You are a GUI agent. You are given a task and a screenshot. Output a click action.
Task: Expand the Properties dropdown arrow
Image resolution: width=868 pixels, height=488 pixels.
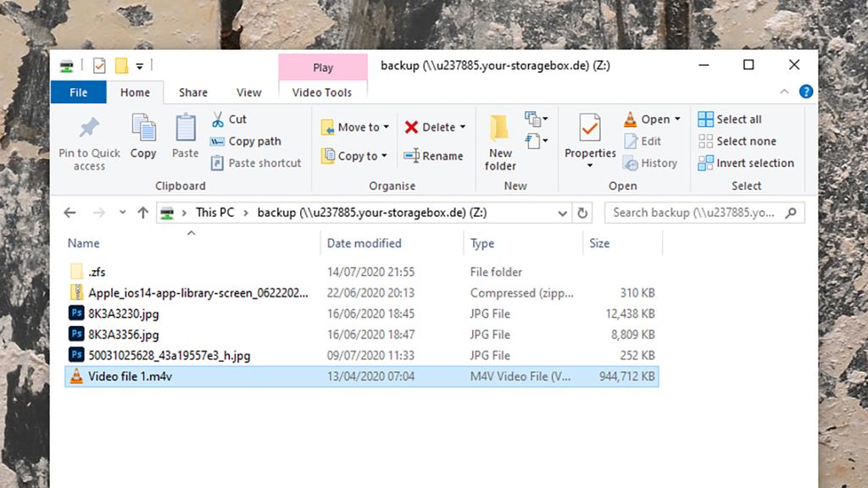coord(590,165)
